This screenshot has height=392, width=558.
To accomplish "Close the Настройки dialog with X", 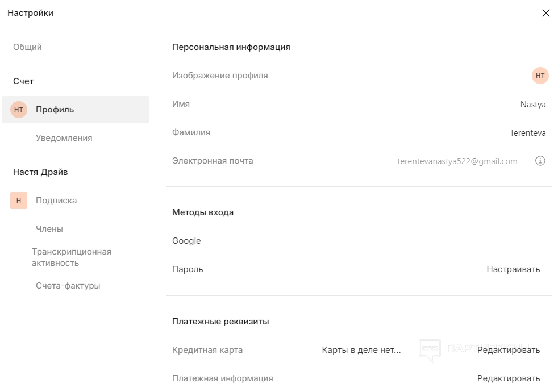I will (546, 13).
